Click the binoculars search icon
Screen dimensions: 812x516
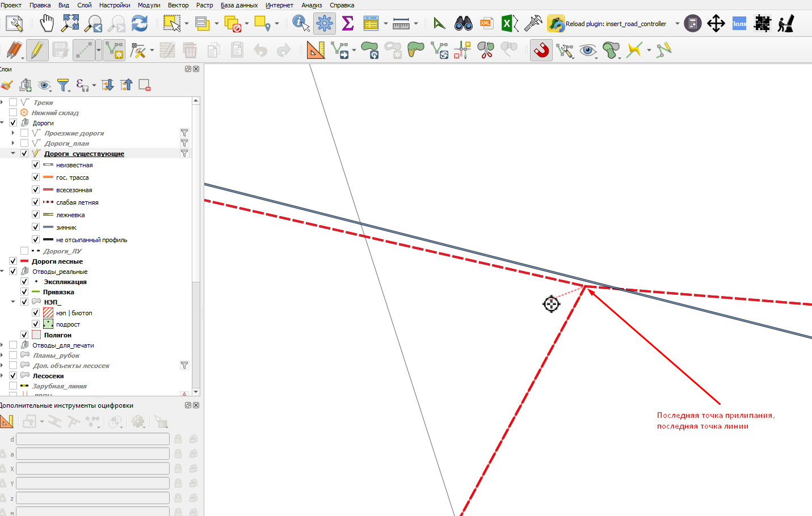pos(464,23)
